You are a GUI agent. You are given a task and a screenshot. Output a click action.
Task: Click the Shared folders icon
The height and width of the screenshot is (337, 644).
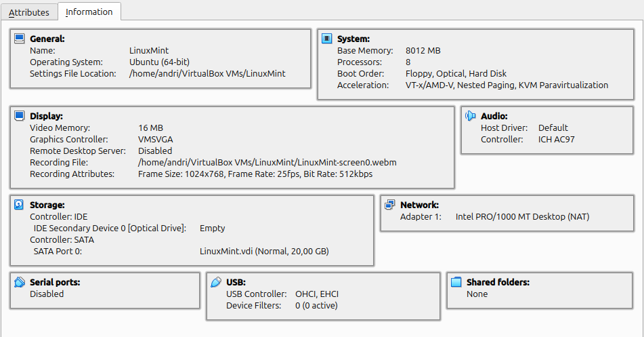(456, 282)
